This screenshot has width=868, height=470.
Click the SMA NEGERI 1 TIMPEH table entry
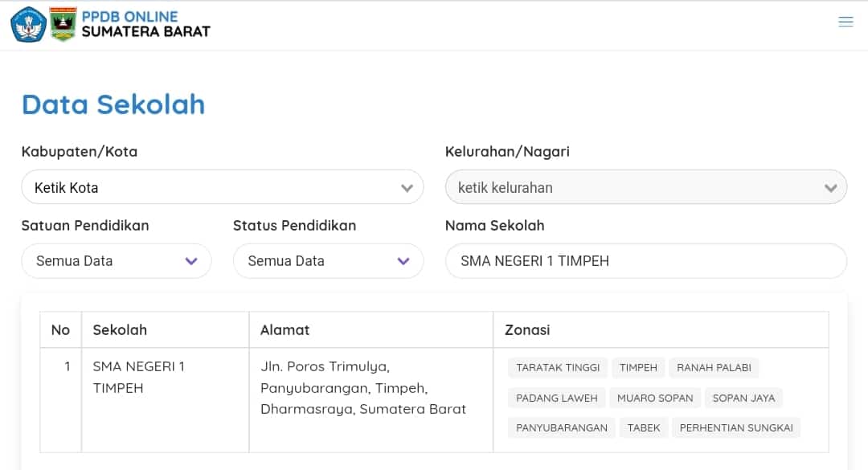click(138, 377)
